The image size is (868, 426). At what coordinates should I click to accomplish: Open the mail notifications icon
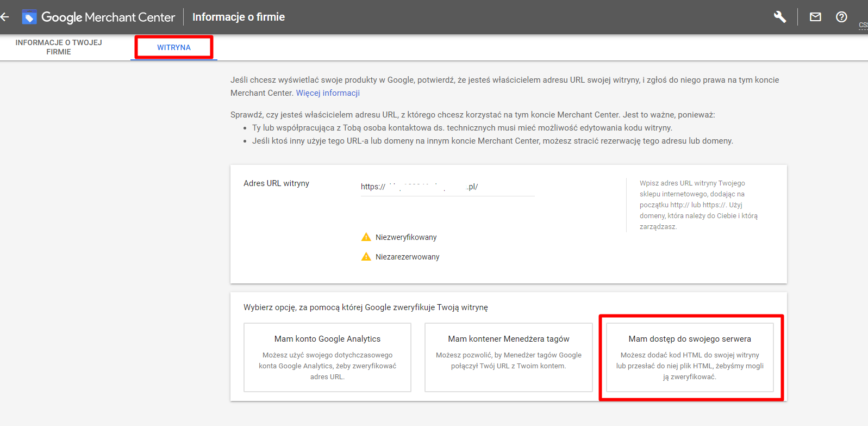[815, 17]
